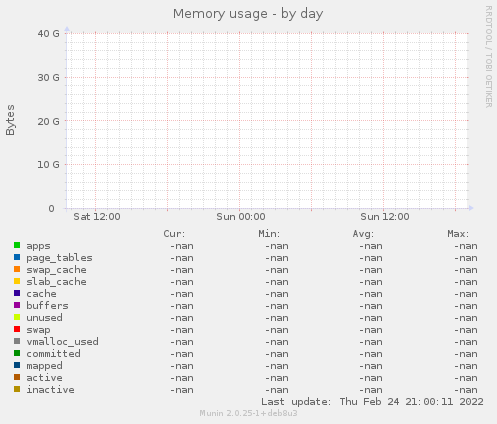This screenshot has height=424, width=497.
Task: Click the swap red color swatch
Action: click(x=17, y=329)
